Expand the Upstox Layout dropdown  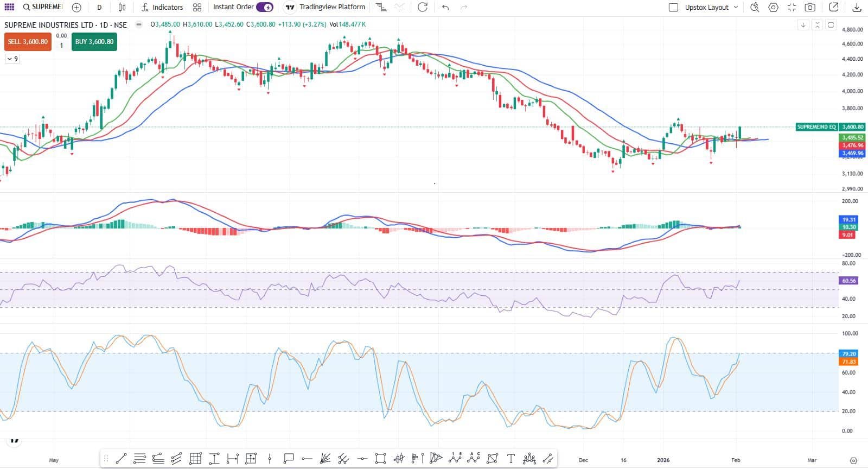click(711, 7)
